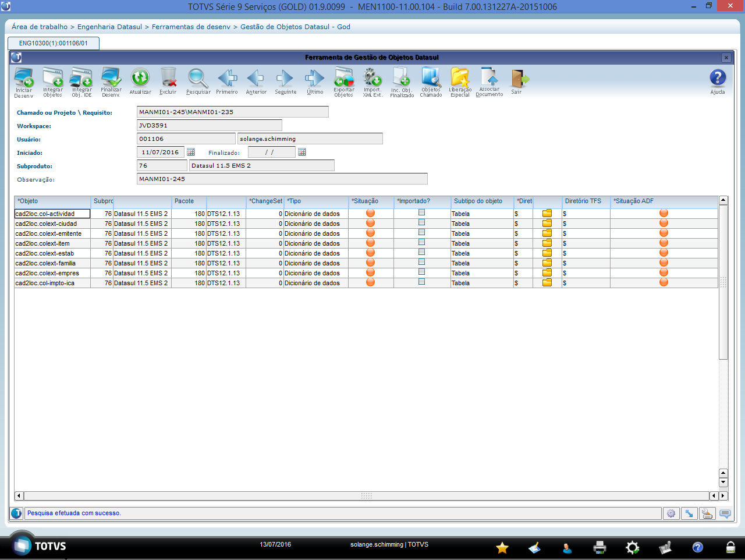Toggle Importado checkbox for cad2loc.colext-emitente
The height and width of the screenshot is (560, 745).
[421, 232]
